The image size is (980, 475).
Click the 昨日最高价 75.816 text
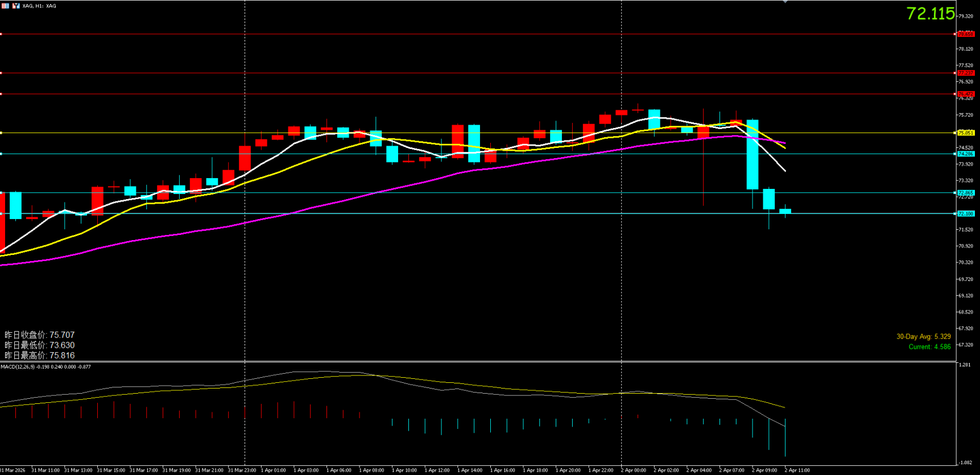coord(39,356)
